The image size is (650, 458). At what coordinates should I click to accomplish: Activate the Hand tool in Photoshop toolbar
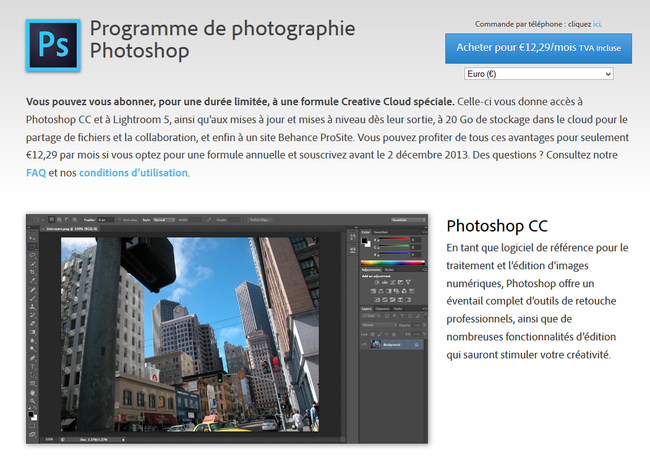(32, 392)
